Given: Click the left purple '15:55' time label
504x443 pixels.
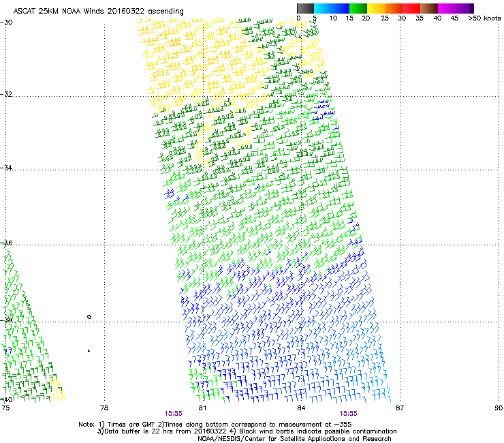Looking at the screenshot, I should tap(173, 414).
